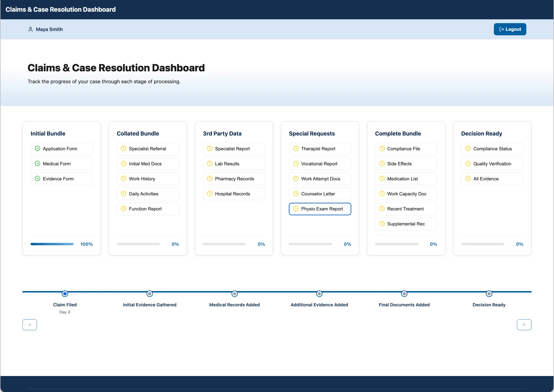The width and height of the screenshot is (554, 392).
Task: Click the clock icon next to Compliance File
Action: 382,148
